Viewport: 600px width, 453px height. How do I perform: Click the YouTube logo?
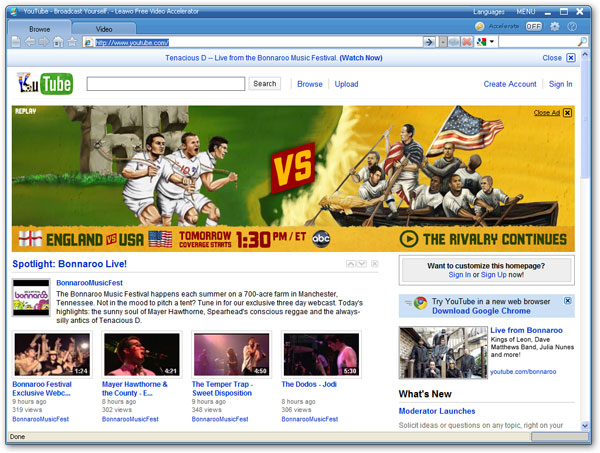[45, 83]
